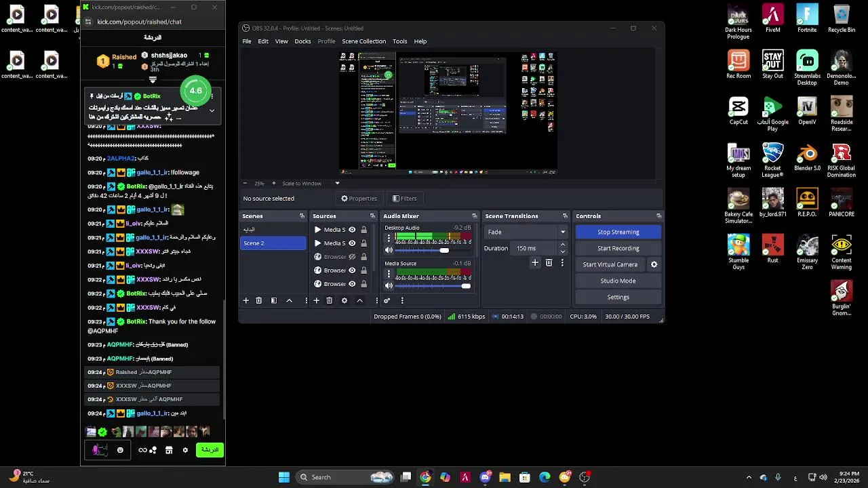Screen dimensions: 868x488
Task: Click green chat send button in Kick
Action: click(x=210, y=450)
